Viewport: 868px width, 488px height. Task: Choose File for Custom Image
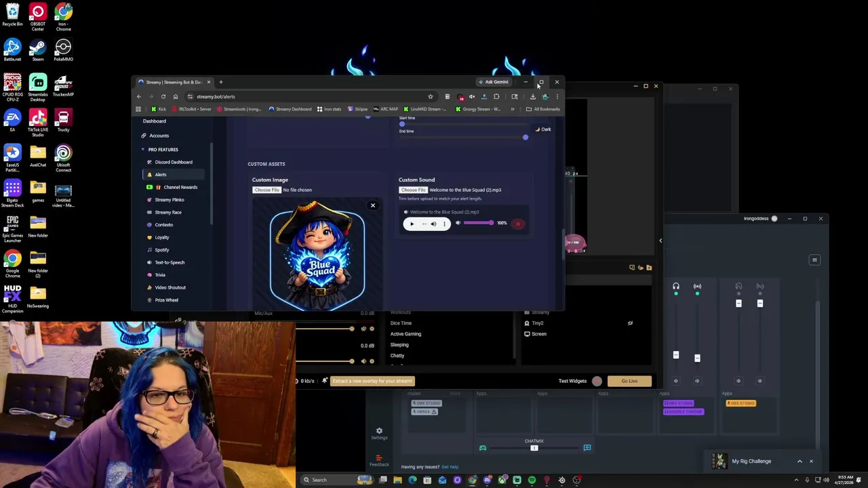(267, 190)
